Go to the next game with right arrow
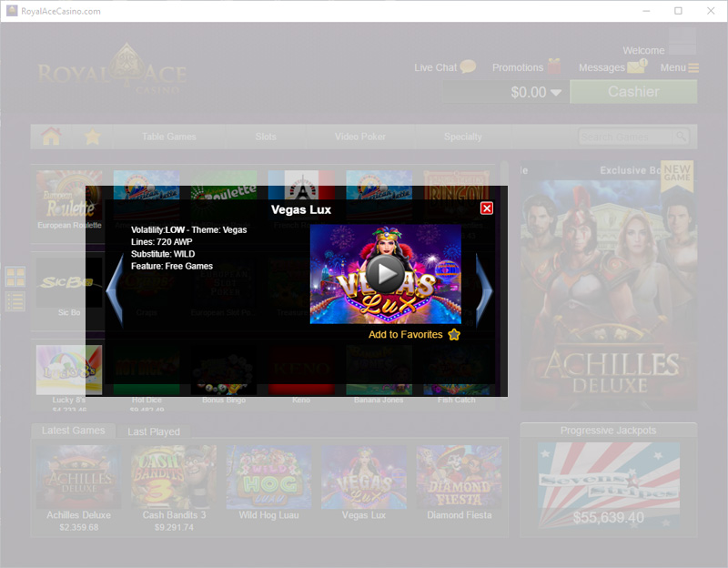Viewport: 728px width, 568px height. pos(484,289)
